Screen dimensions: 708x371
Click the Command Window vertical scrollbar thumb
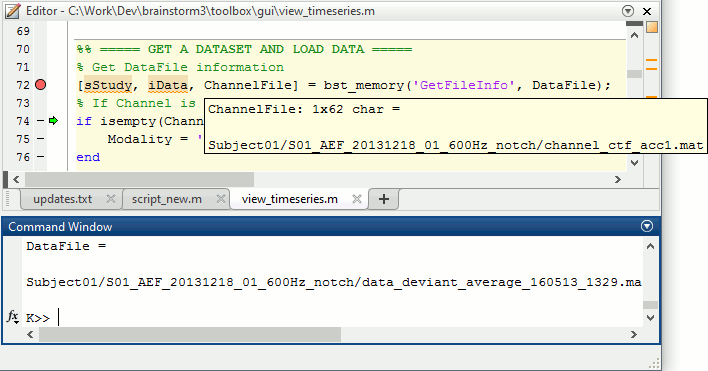650,305
